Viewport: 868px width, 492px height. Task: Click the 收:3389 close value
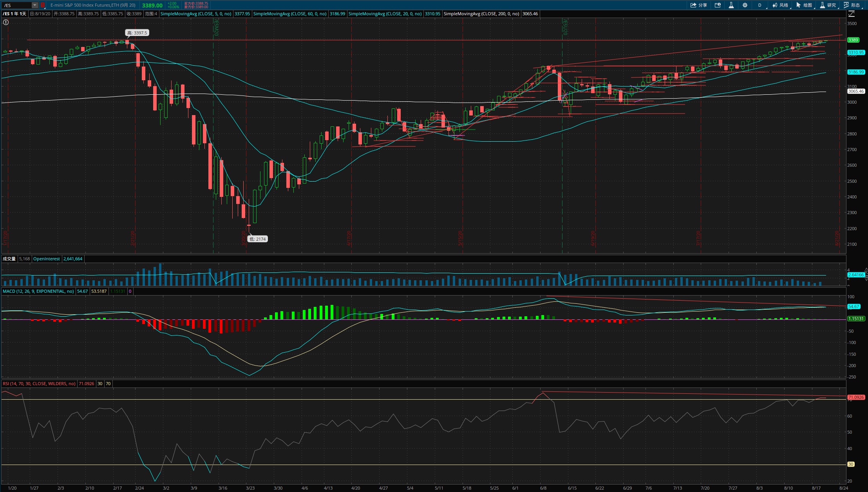[x=134, y=14]
